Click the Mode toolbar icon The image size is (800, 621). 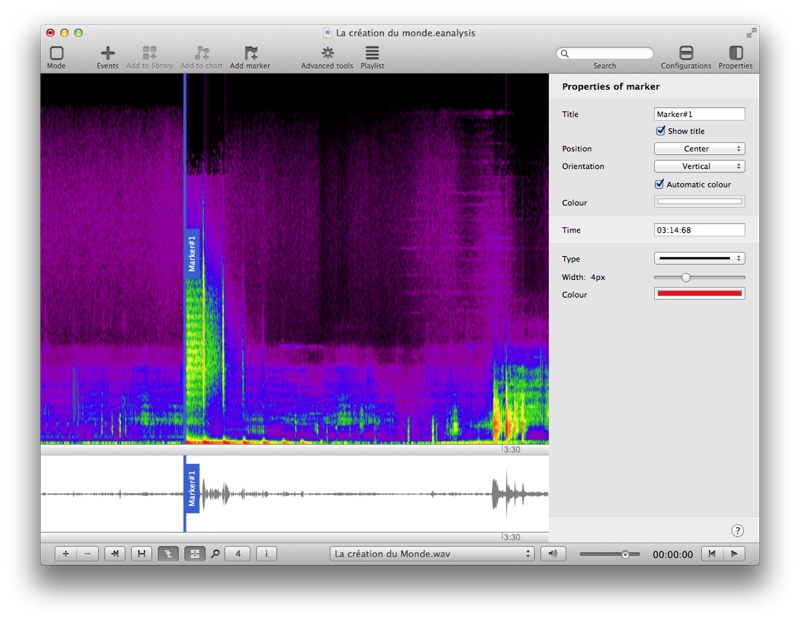point(56,53)
